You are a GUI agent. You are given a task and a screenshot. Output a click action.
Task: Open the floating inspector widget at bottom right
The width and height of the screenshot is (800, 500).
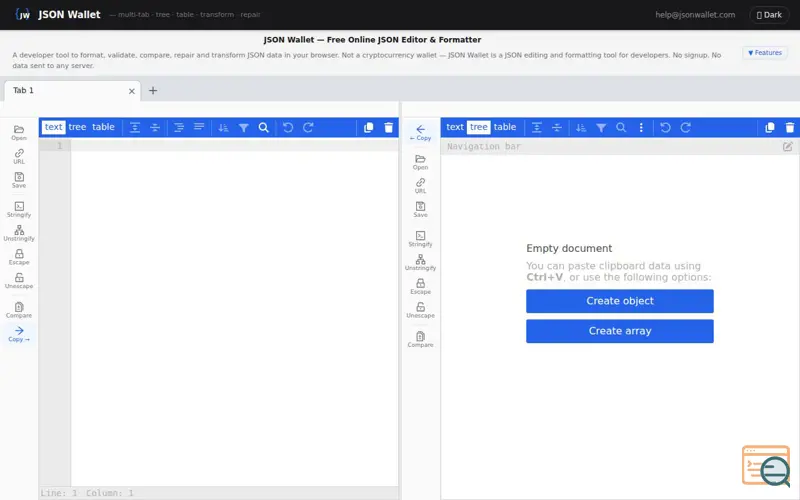pos(766,465)
